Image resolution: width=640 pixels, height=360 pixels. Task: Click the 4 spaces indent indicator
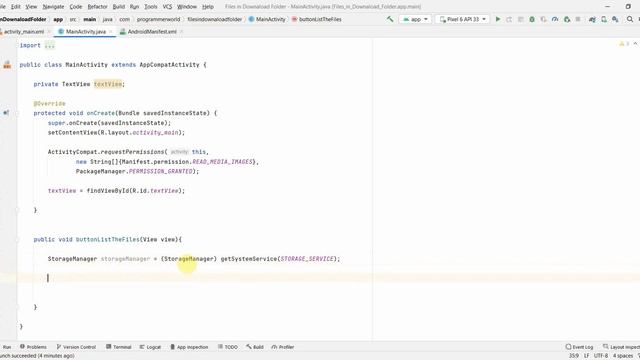(622, 356)
